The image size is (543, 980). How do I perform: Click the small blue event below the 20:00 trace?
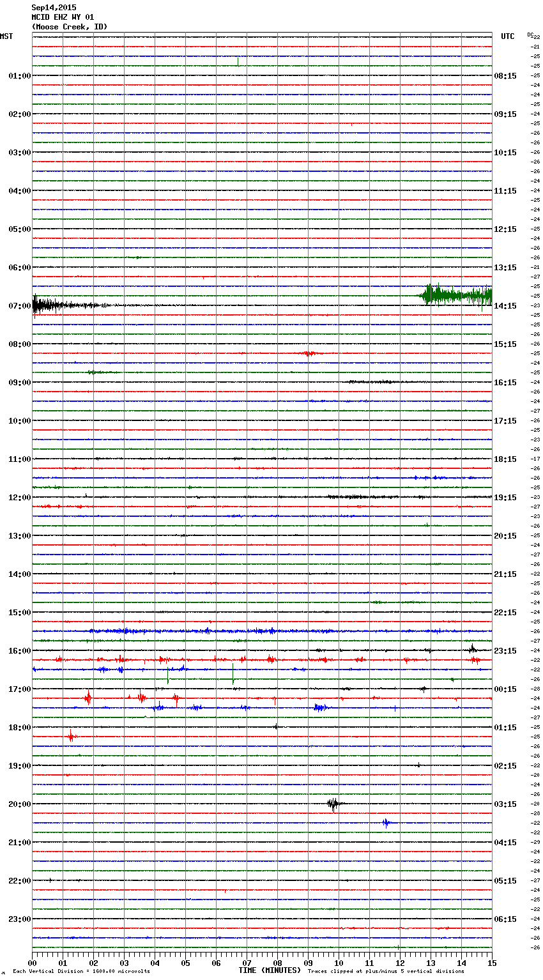click(x=386, y=823)
